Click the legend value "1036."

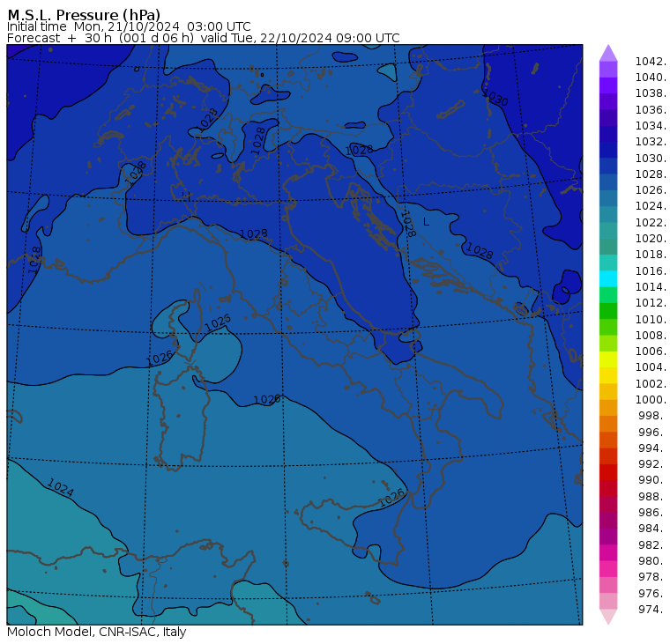651,110
